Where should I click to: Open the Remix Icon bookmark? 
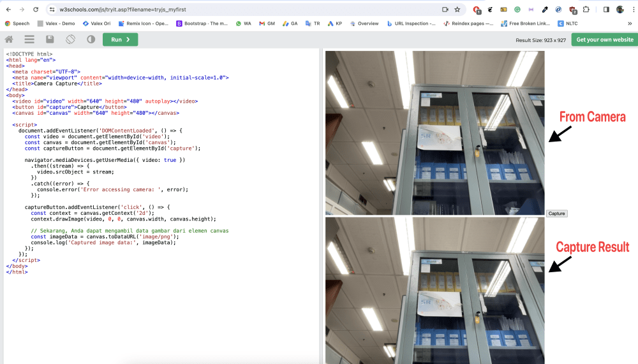coord(143,24)
